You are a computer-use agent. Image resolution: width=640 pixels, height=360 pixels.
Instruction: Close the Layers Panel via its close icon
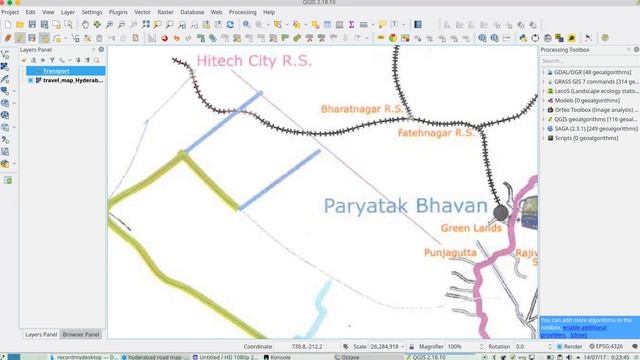coord(101,49)
